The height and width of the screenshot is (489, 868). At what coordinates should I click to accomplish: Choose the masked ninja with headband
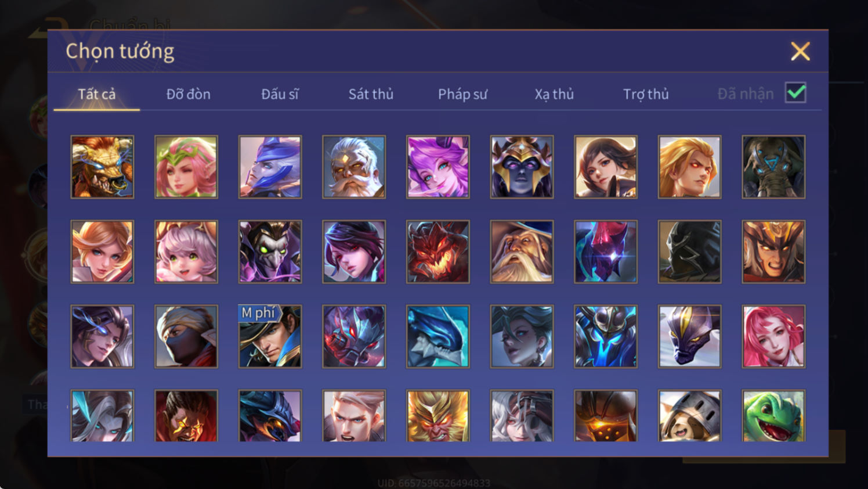pyautogui.click(x=186, y=336)
